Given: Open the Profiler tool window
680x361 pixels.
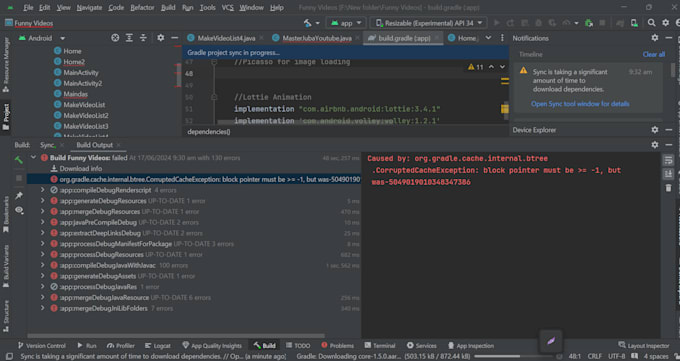Looking at the screenshot, I should (x=121, y=346).
